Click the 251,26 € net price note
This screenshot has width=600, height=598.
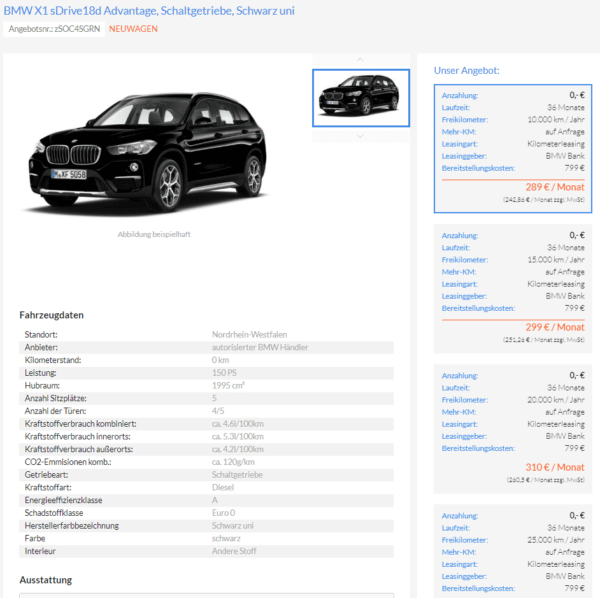point(544,340)
